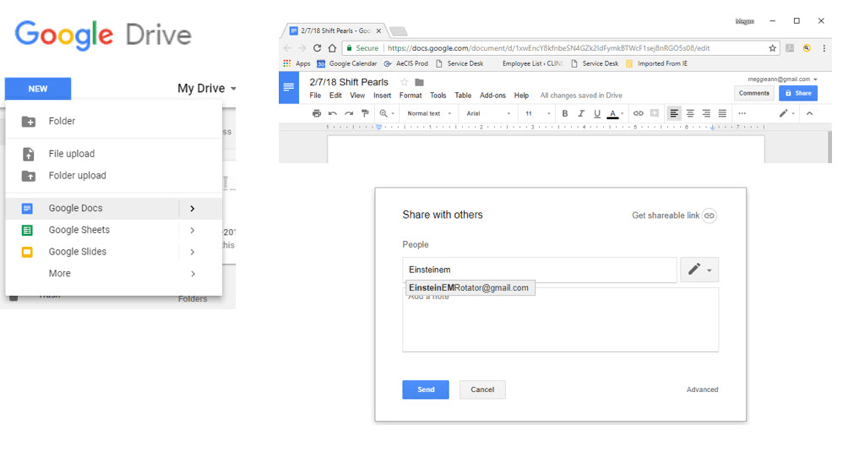Open the Editing mode pencil in Docs toolbar

(x=786, y=113)
